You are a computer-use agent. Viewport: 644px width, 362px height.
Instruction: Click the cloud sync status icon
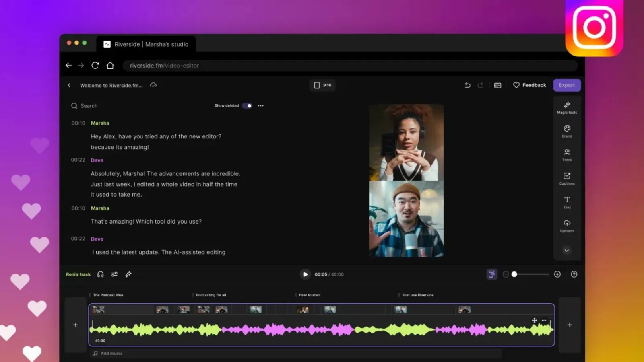click(153, 85)
